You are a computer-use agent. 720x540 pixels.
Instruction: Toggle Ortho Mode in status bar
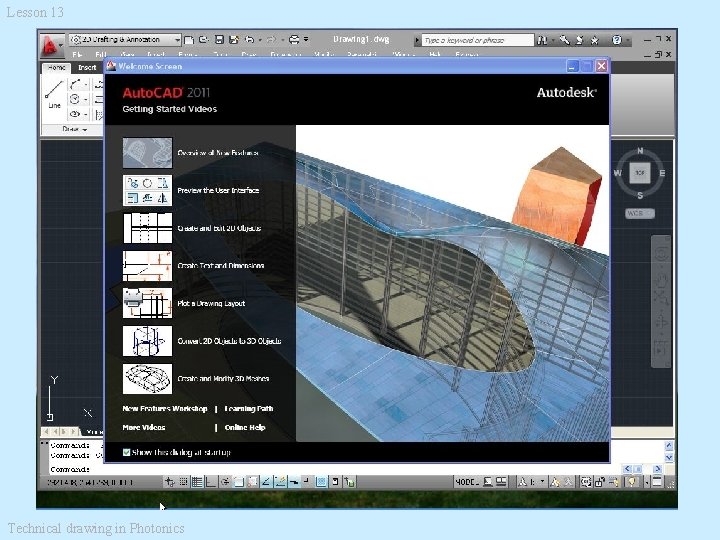pyautogui.click(x=211, y=482)
